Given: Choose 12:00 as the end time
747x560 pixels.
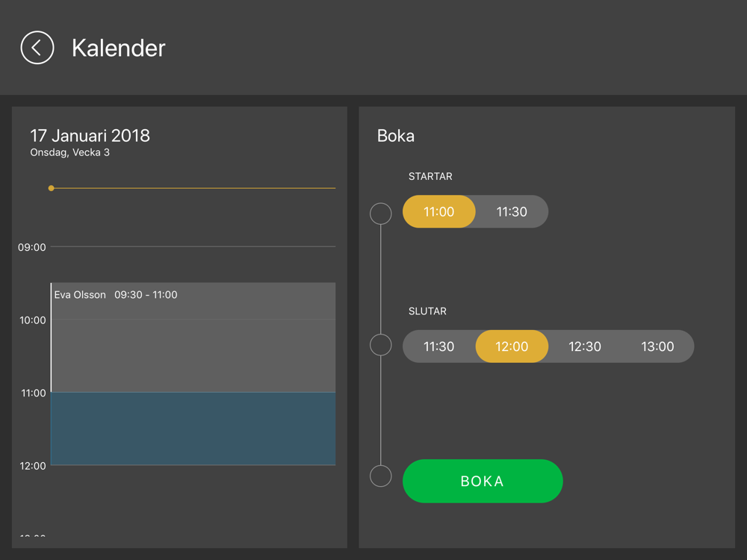Looking at the screenshot, I should [512, 346].
